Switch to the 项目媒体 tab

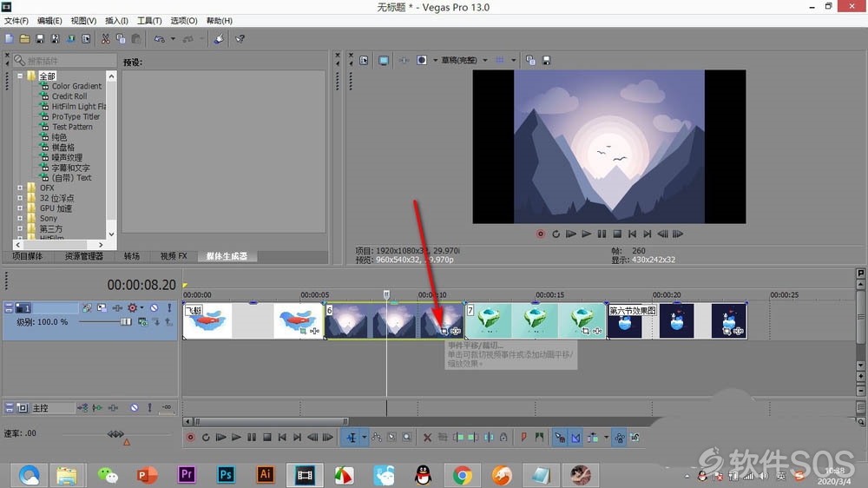point(27,256)
